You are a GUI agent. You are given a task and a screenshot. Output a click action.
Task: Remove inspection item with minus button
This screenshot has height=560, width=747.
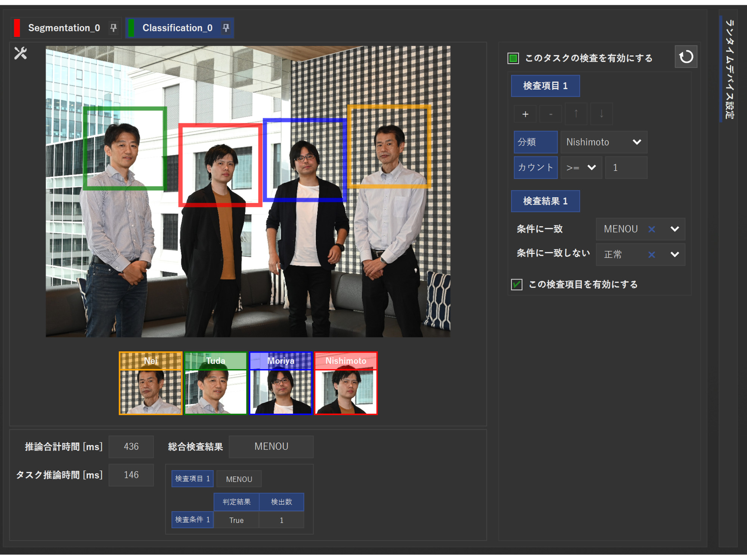tap(551, 114)
